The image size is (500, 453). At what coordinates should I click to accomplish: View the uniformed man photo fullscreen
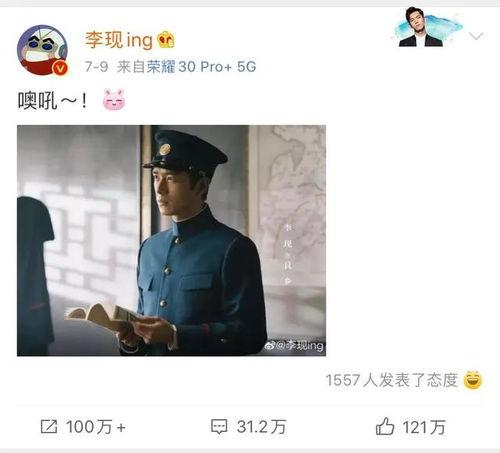171,240
